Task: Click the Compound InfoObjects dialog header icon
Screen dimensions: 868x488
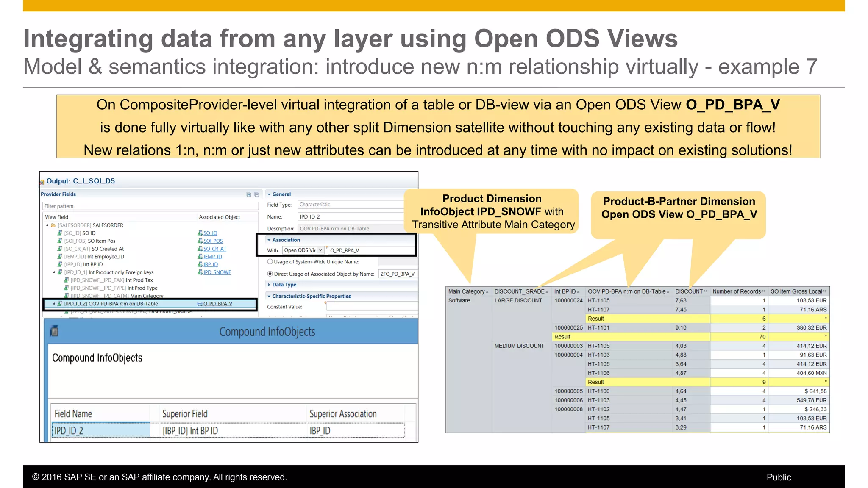Action: click(x=54, y=331)
